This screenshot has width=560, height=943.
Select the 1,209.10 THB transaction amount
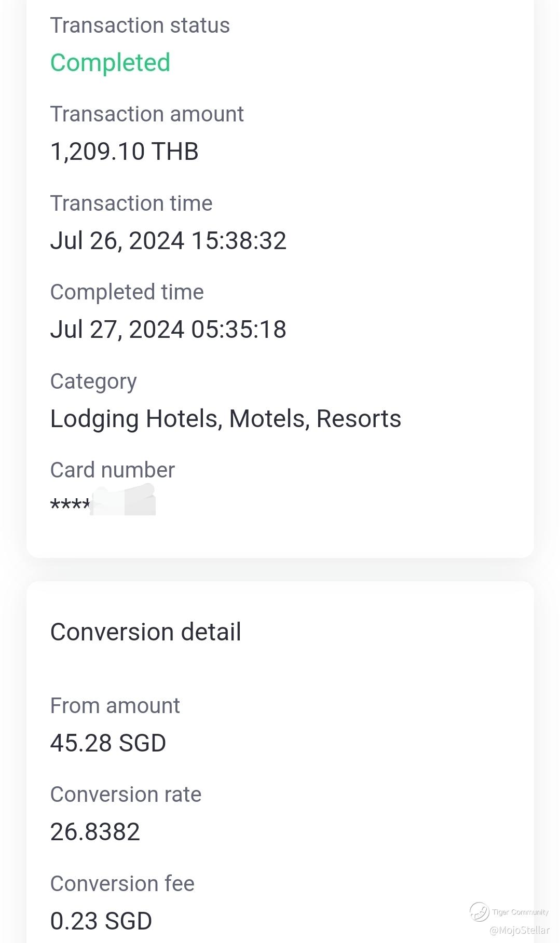124,152
